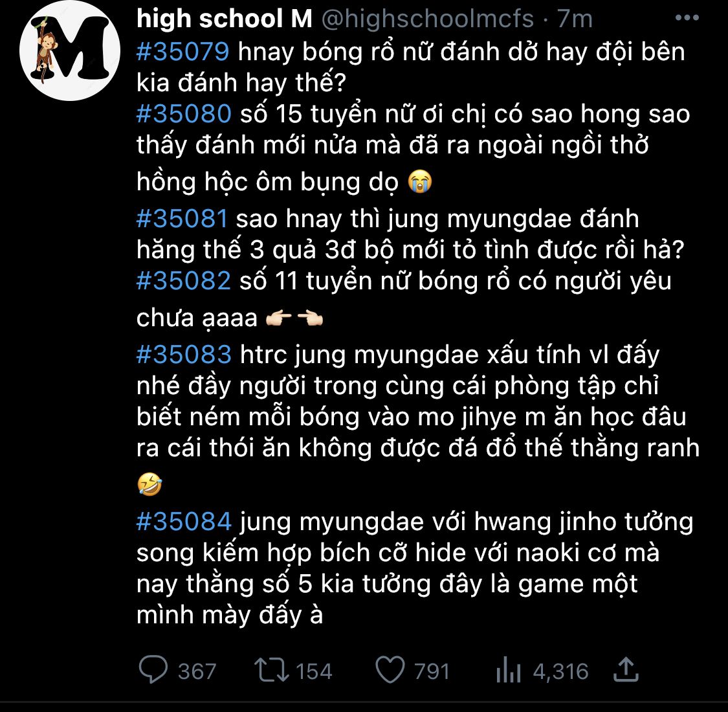
Task: Click the 367 replies count
Action: (x=197, y=671)
